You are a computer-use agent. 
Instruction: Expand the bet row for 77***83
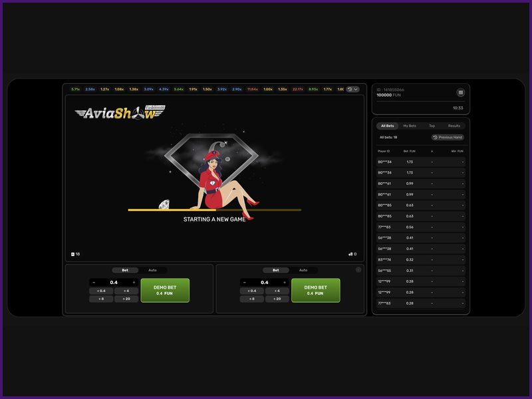463,227
